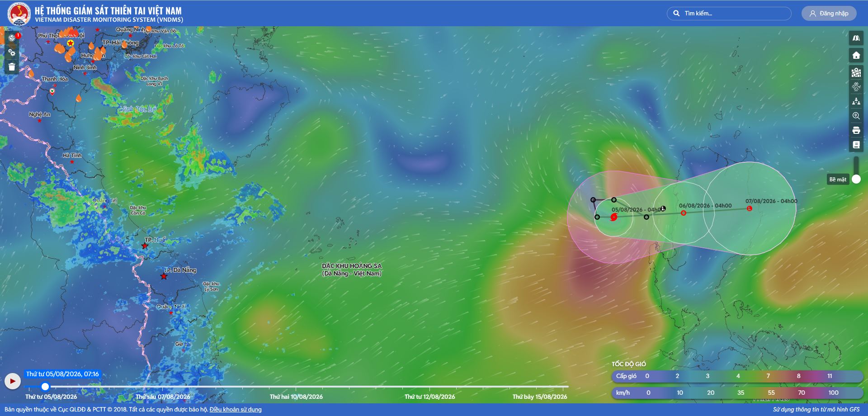The width and height of the screenshot is (868, 416).
Task: Open the weather layers snowflake icon
Action: (856, 86)
